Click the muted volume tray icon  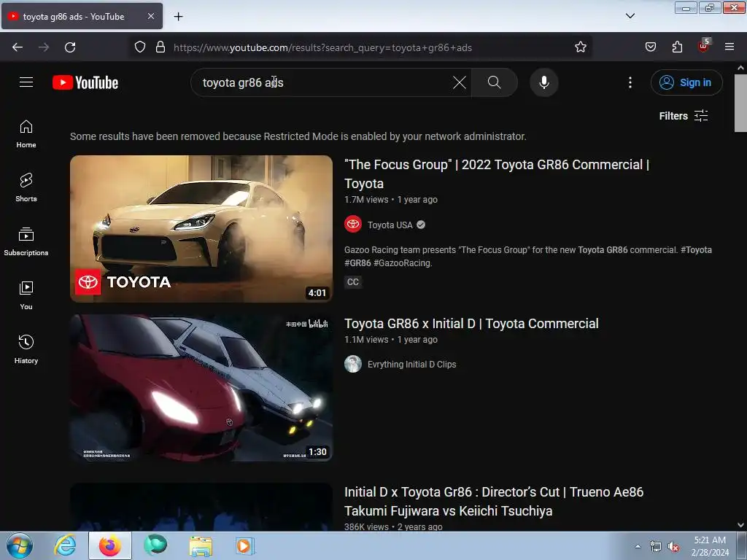click(673, 547)
